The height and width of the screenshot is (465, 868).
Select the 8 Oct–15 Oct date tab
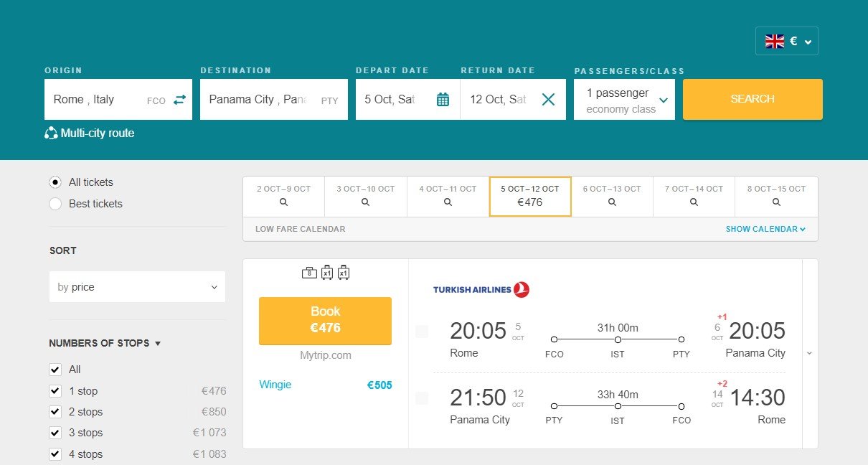coord(776,196)
